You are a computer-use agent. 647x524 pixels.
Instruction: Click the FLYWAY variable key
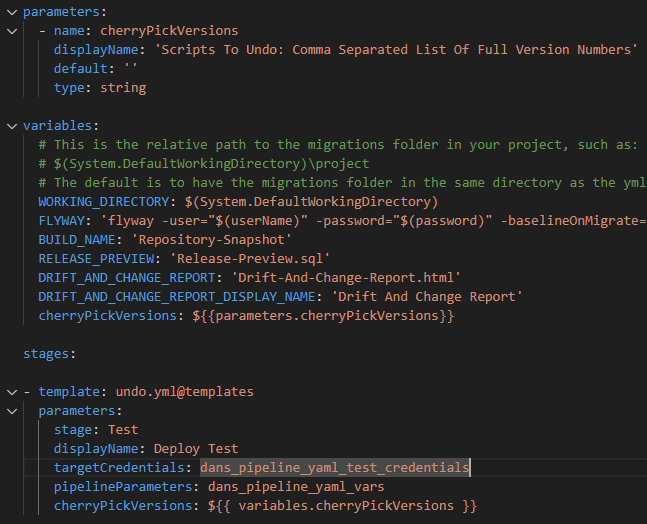pos(61,220)
